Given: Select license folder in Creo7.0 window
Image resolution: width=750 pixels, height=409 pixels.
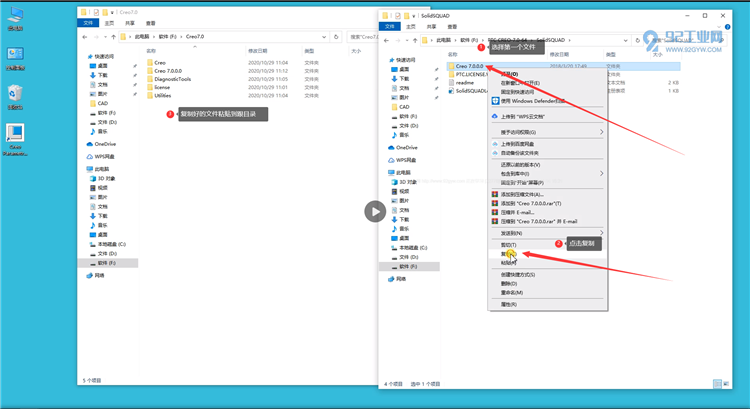Looking at the screenshot, I should [162, 87].
